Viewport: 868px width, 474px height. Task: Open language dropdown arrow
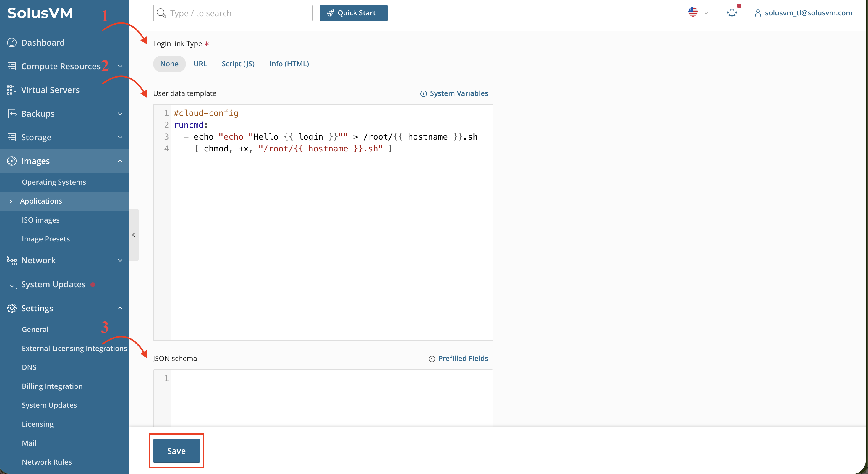[x=706, y=14]
